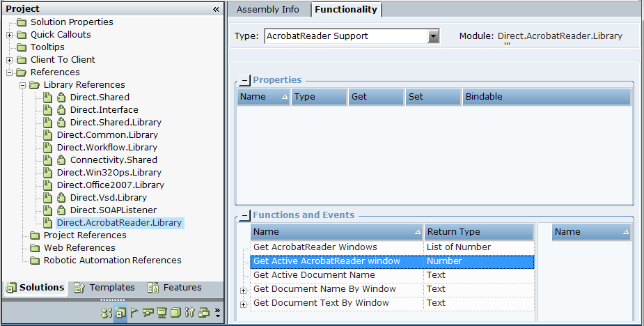Image resolution: width=644 pixels, height=326 pixels.
Task: Expand the Get Document Name By Window row
Action: (x=243, y=290)
